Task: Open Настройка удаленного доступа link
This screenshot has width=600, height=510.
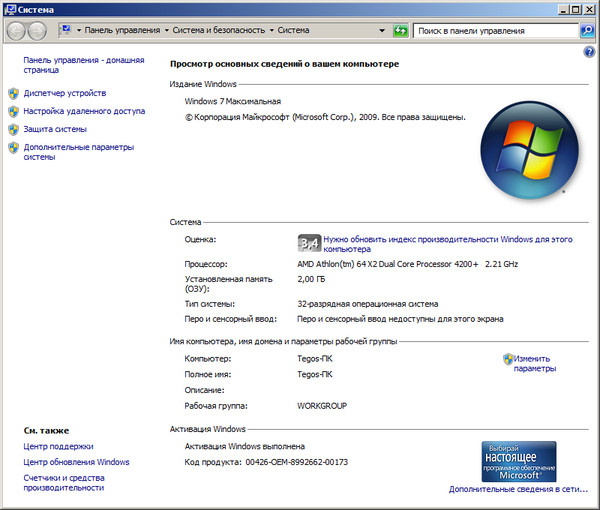Action: click(84, 111)
